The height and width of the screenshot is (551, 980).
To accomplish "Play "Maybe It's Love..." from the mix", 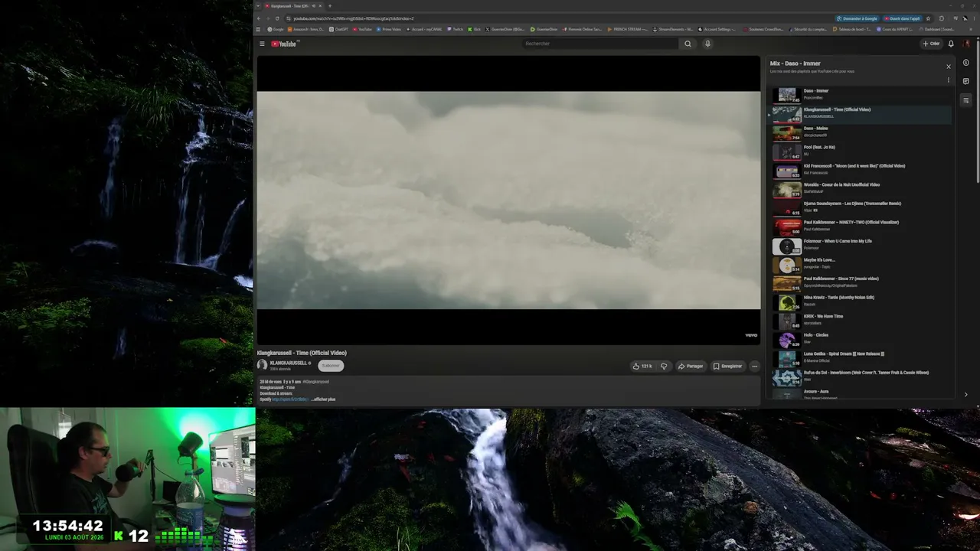I will [x=860, y=263].
